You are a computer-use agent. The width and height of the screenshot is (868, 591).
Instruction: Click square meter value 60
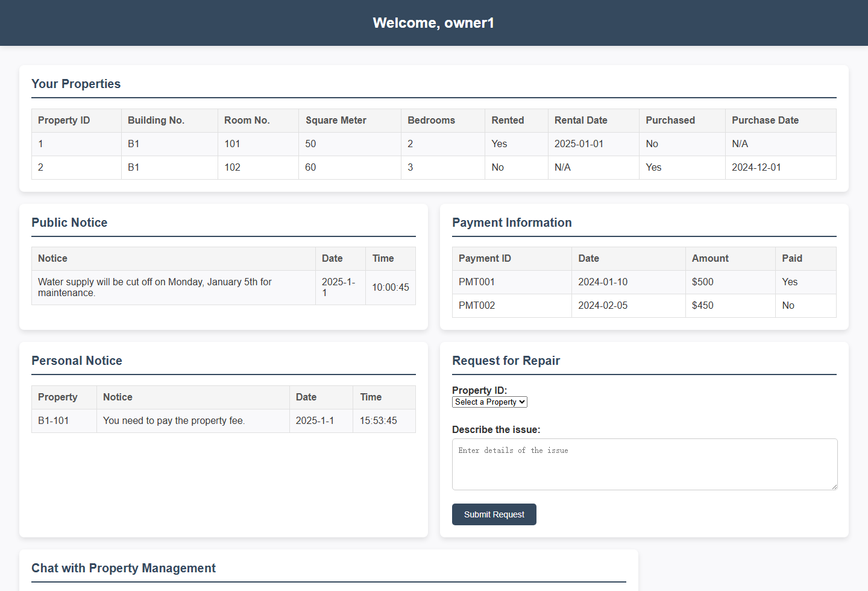[x=350, y=168]
